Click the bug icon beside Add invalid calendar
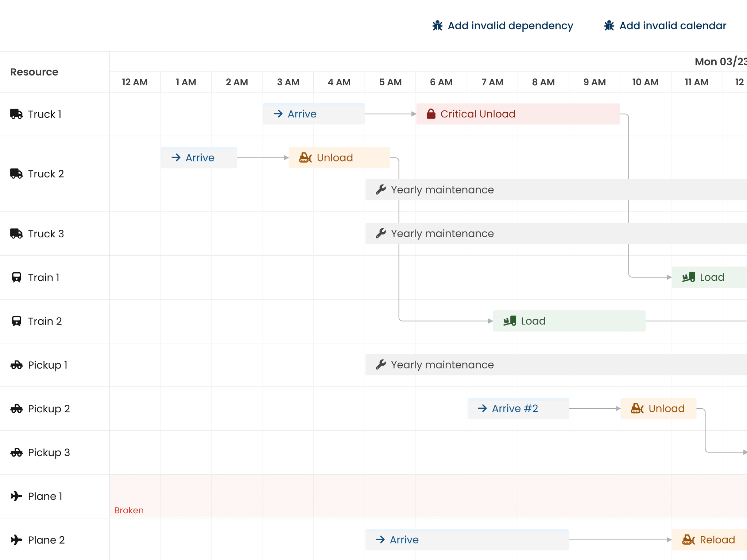The image size is (747, 560). (x=608, y=25)
